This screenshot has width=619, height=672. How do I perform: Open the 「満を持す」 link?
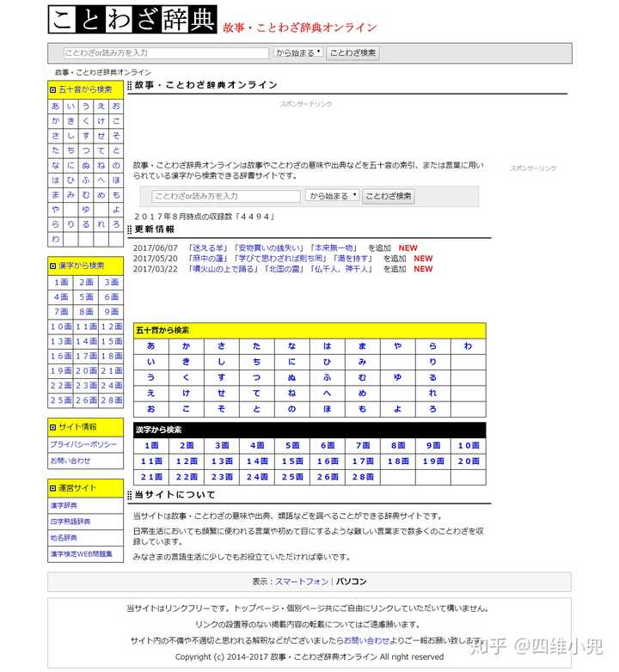coord(352,259)
